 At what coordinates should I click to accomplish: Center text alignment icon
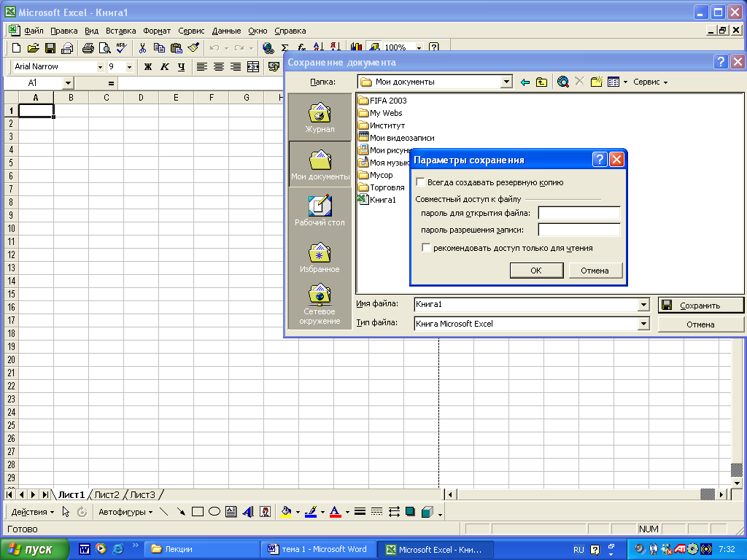click(x=219, y=66)
